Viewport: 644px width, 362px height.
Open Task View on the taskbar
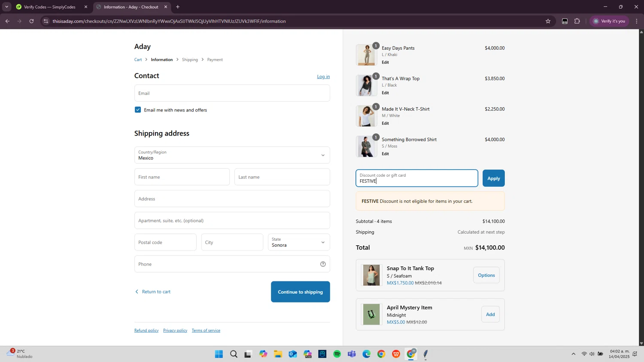(248, 354)
